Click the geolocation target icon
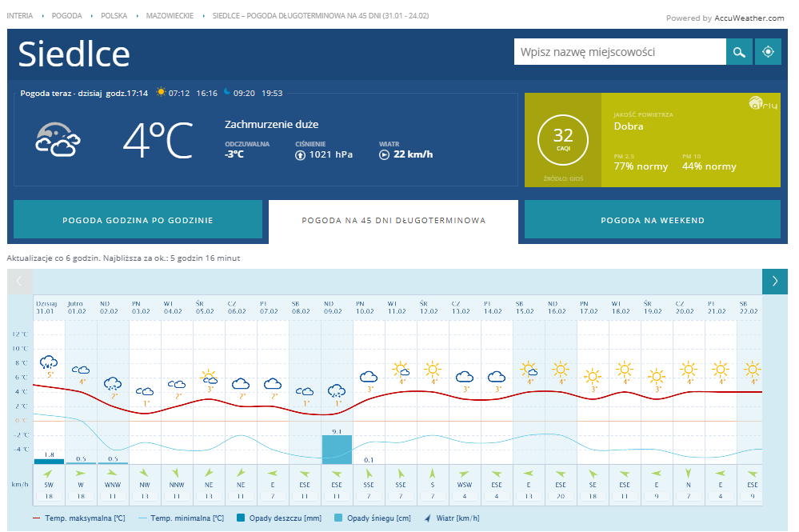This screenshot has width=799, height=532. 768,52
